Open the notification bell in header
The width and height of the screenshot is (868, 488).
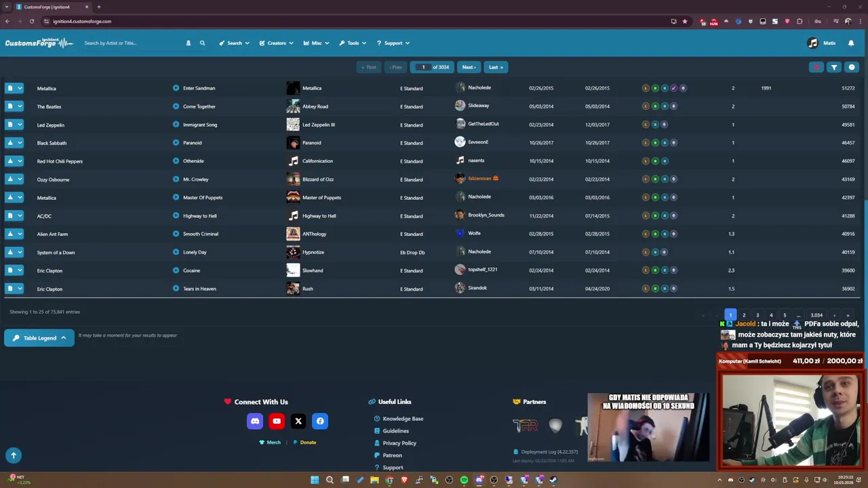click(x=851, y=43)
